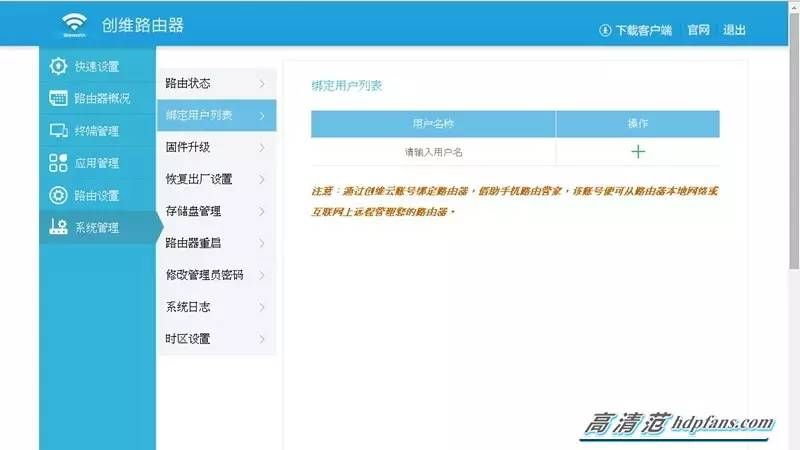800x450 pixels.
Task: Click the 系统管理 sidebar icon
Action: [x=58, y=227]
